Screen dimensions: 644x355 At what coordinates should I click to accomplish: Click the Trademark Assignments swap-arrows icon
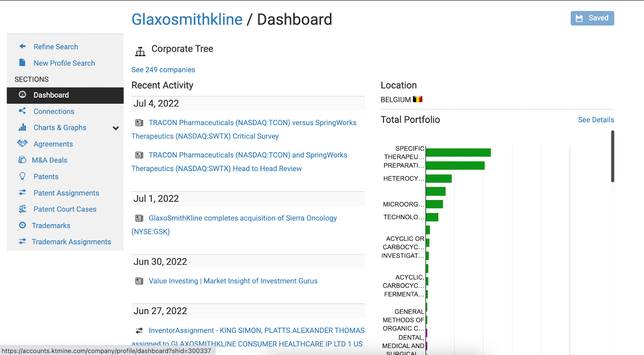(23, 241)
